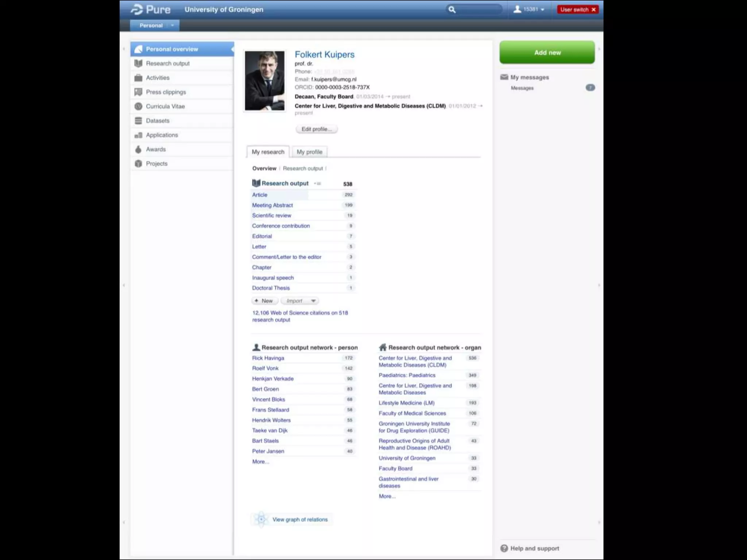Click the search magnifier icon in header
747x560 pixels.
point(452,10)
